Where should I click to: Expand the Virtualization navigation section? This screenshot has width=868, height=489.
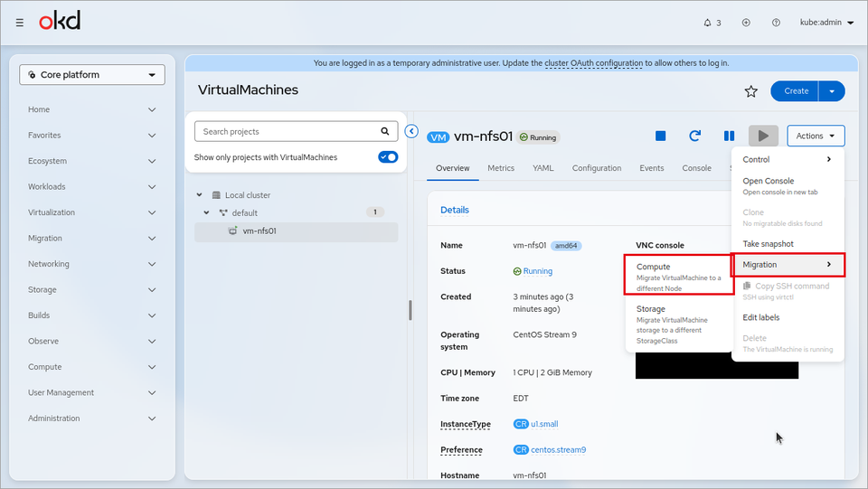[x=92, y=212]
